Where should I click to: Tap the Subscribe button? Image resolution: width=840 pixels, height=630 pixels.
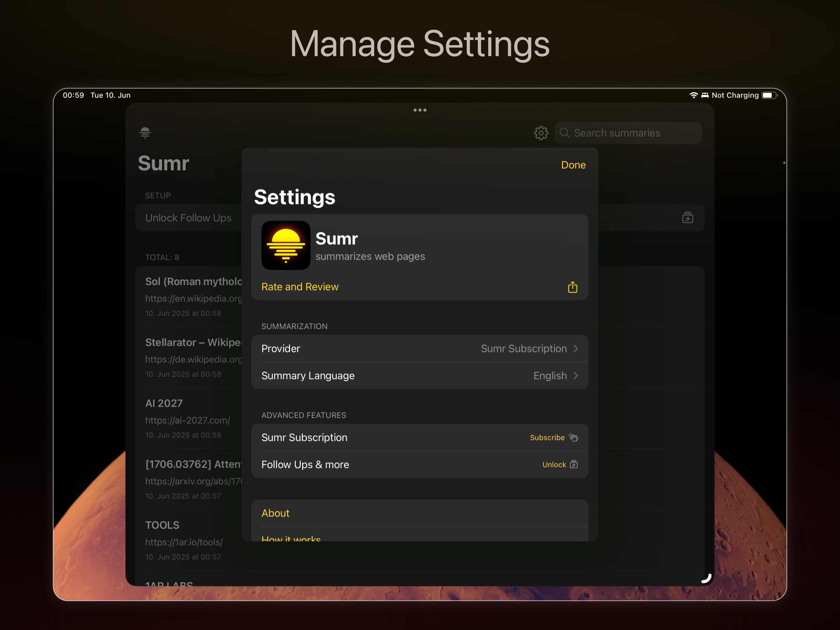[547, 437]
